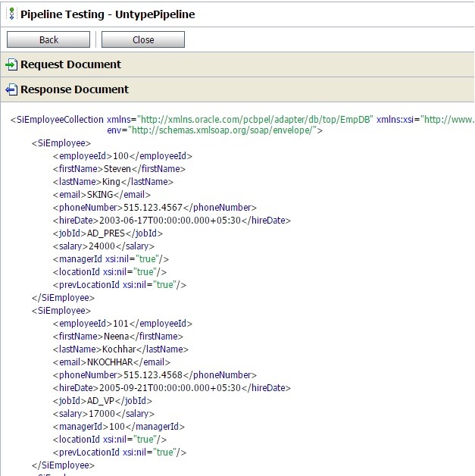This screenshot has height=476, width=475.
Task: Click the phoneNumber 515.123.4567 line
Action: (x=155, y=208)
